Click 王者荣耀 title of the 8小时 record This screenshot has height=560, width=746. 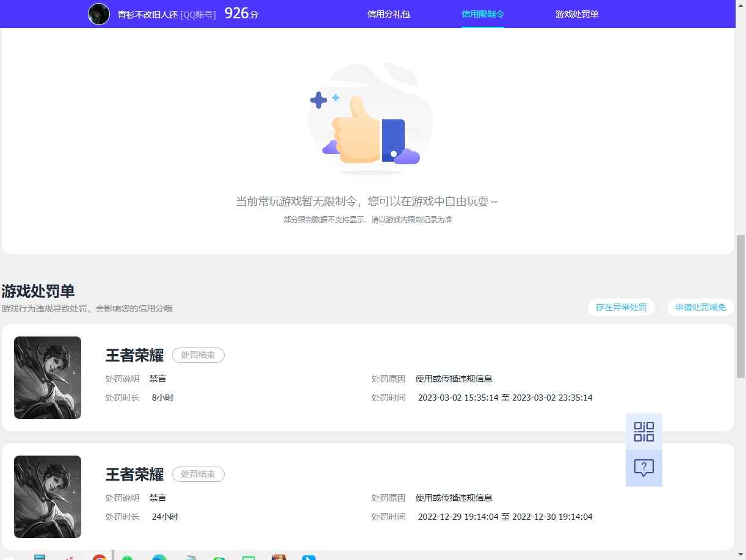pyautogui.click(x=134, y=355)
